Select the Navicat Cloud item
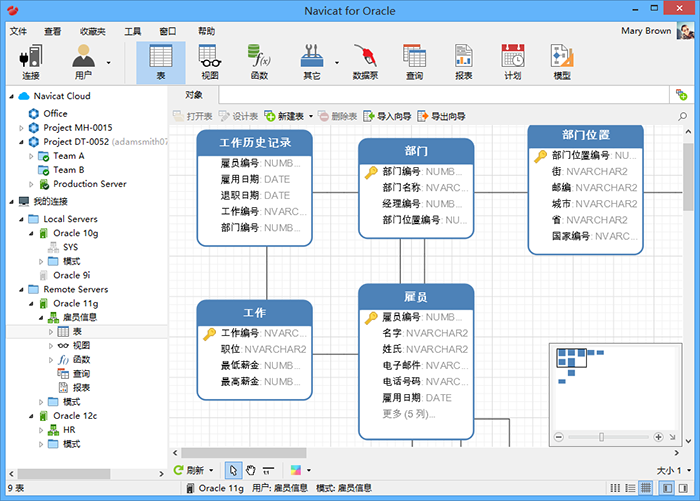The width and height of the screenshot is (700, 501). (x=62, y=96)
